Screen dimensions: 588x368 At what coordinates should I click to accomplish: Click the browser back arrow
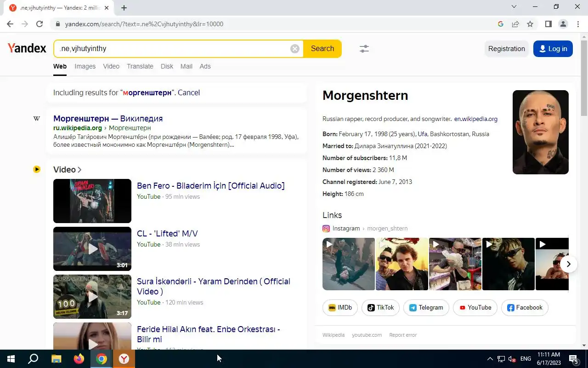point(10,24)
